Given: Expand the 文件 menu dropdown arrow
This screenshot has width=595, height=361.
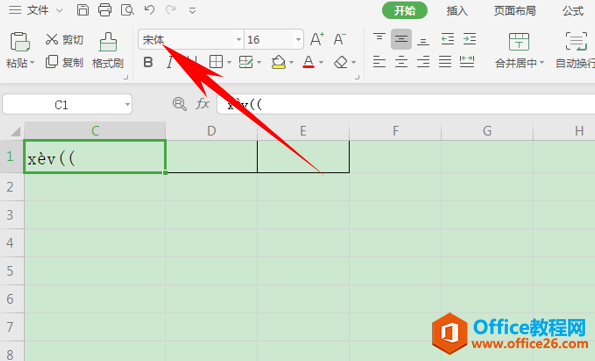Looking at the screenshot, I should (x=60, y=11).
